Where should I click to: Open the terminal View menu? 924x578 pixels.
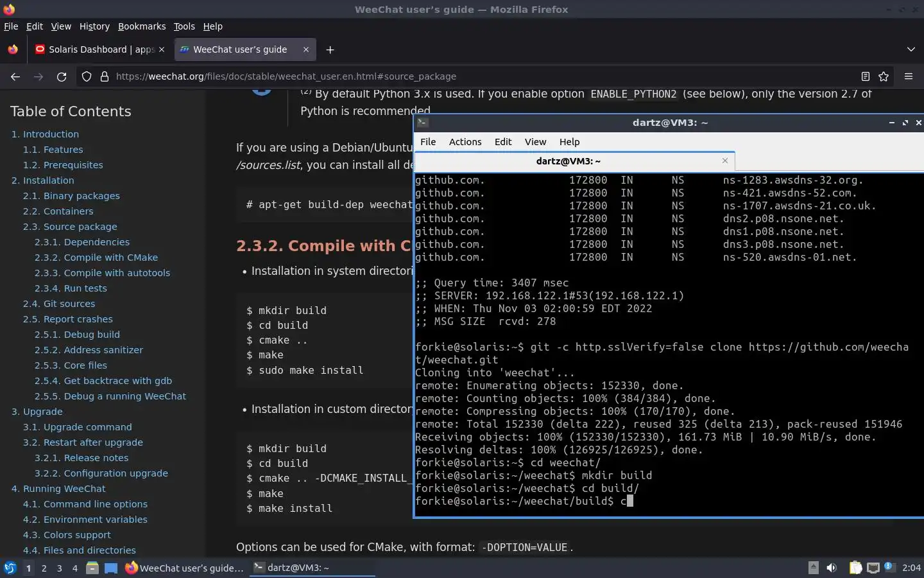pyautogui.click(x=535, y=142)
